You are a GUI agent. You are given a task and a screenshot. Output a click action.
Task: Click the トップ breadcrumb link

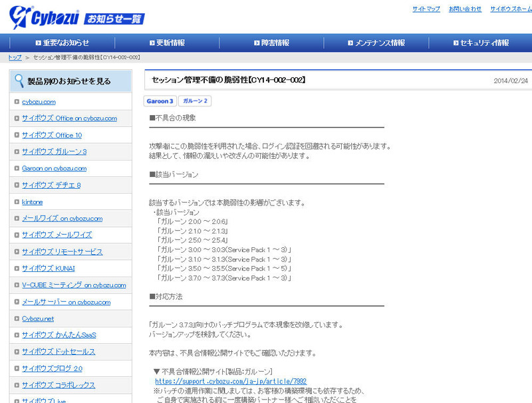15,58
